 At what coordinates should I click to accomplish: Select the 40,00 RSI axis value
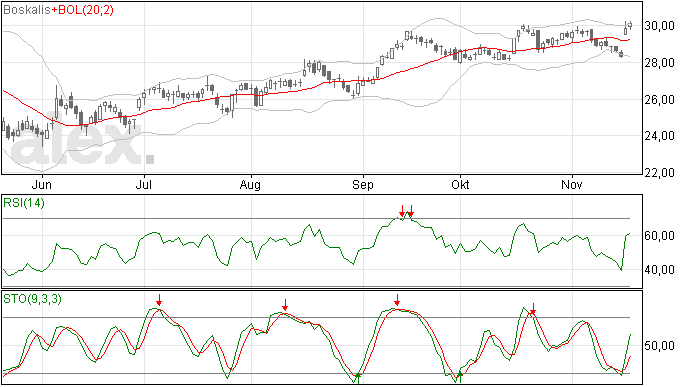pos(659,270)
